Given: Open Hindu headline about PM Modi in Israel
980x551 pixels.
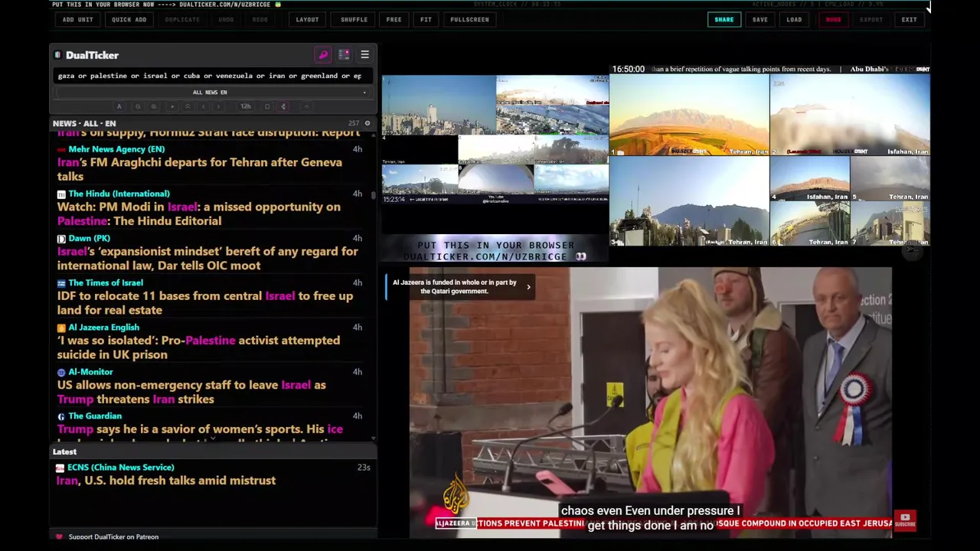Looking at the screenshot, I should click(199, 214).
